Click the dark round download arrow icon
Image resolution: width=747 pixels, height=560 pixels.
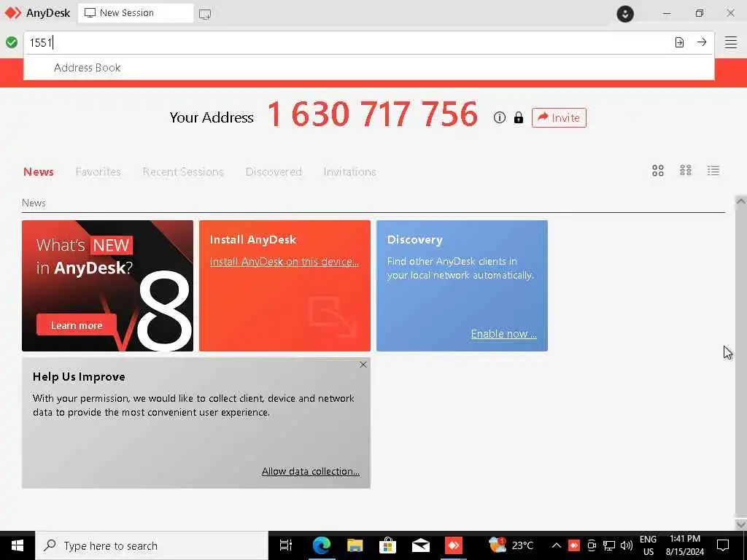[x=625, y=13]
